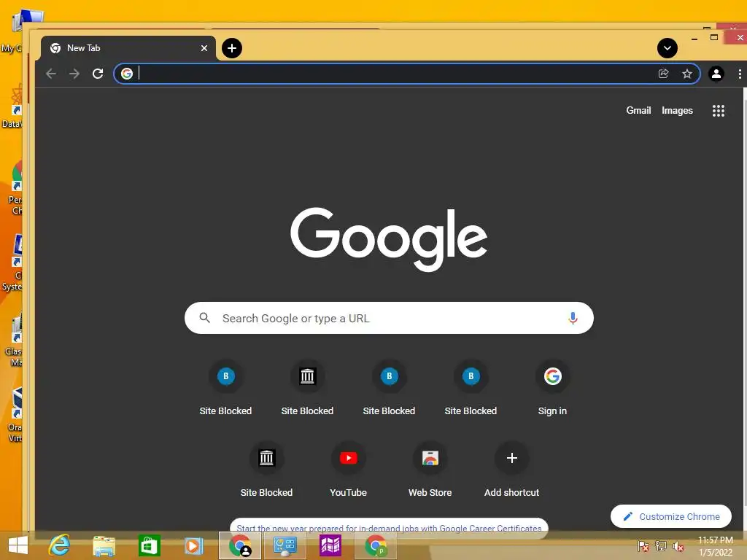Open Images link

[x=677, y=111]
